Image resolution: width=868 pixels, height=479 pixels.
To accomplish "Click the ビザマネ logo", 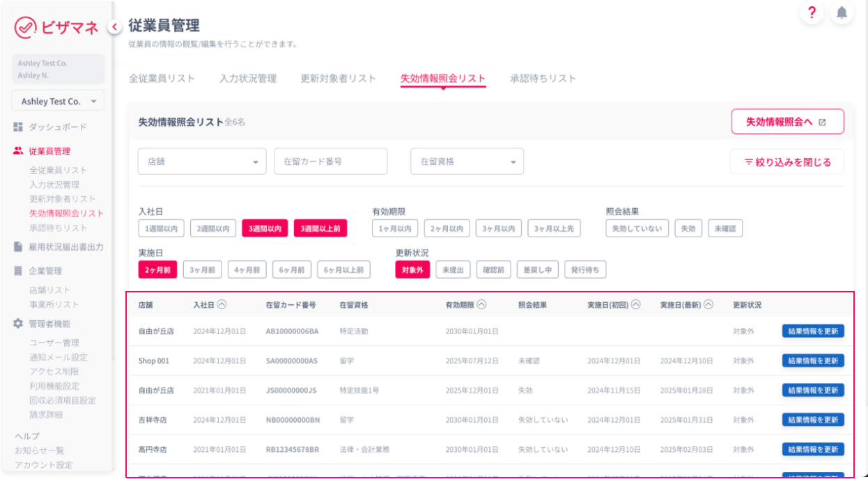I will click(x=57, y=27).
